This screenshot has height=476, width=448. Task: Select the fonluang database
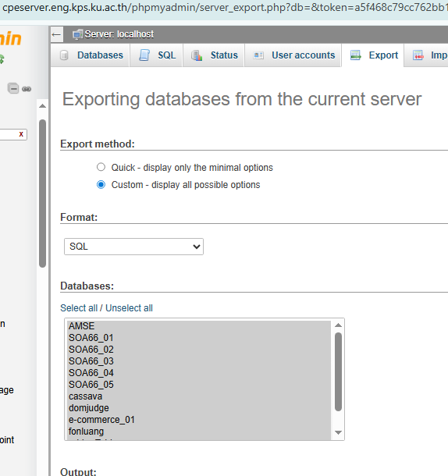(x=199, y=432)
